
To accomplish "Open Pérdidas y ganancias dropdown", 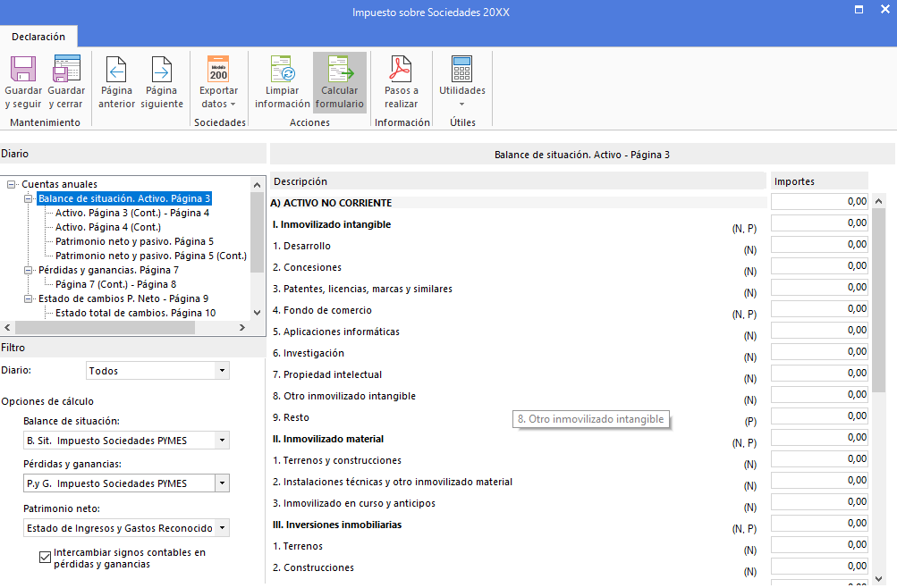I will (x=222, y=483).
